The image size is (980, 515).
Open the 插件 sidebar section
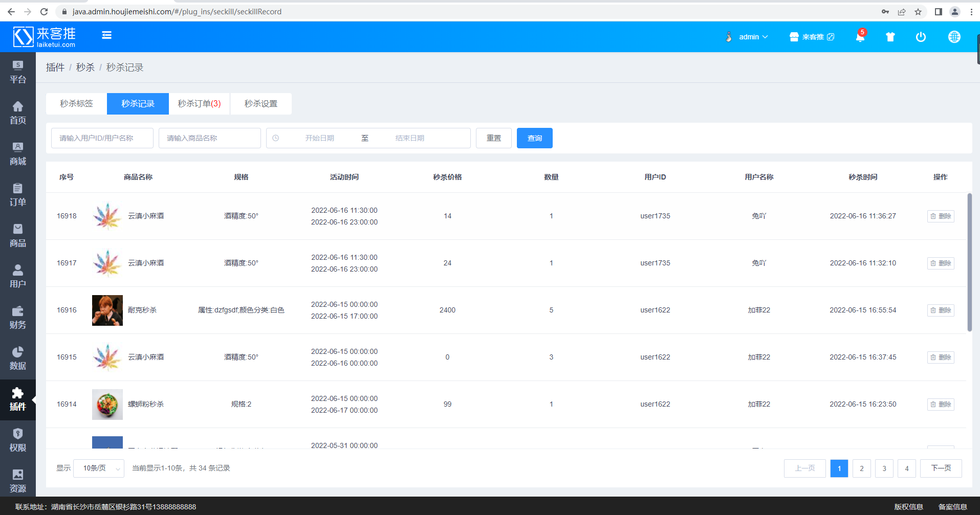tap(18, 399)
